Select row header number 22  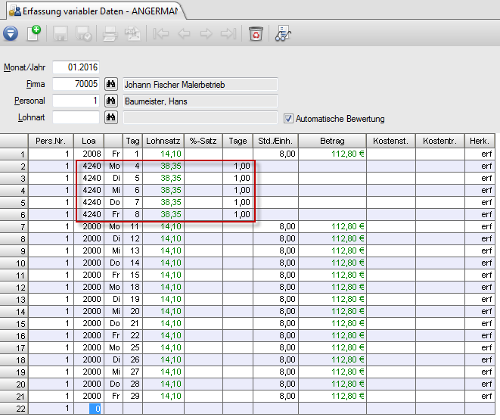[14, 408]
